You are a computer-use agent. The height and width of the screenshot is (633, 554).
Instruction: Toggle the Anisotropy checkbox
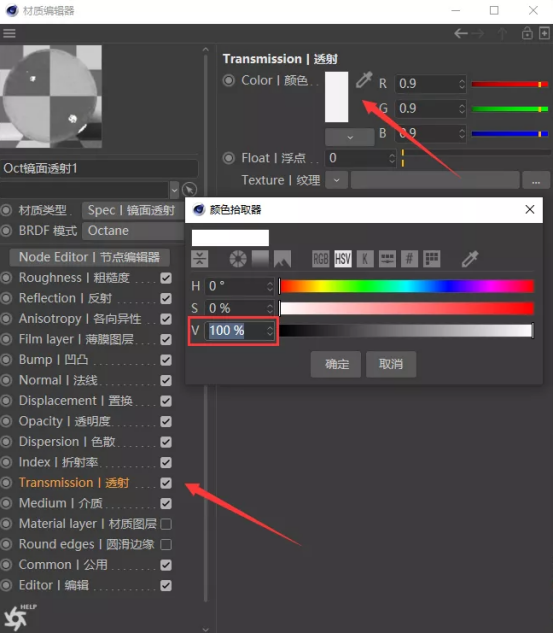pyautogui.click(x=166, y=319)
